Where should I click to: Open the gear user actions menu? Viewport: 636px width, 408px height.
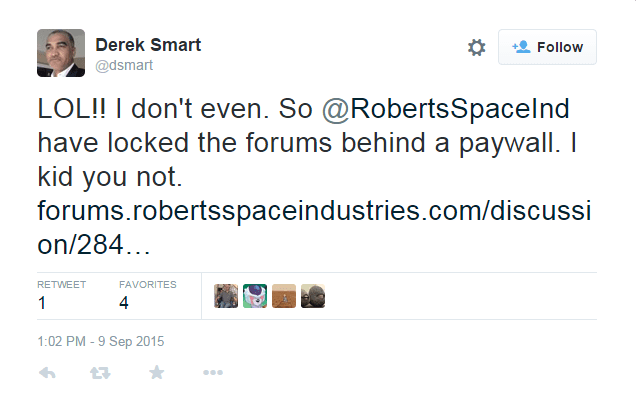476,47
